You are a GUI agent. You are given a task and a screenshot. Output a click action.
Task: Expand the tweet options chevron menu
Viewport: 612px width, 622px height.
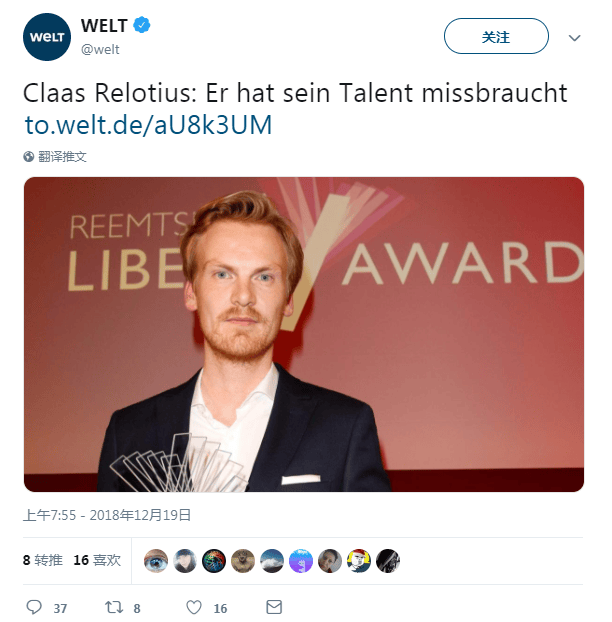pyautogui.click(x=574, y=38)
